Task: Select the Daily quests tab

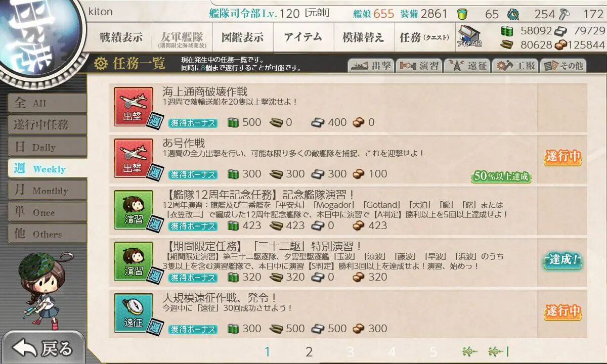Action: pos(47,147)
